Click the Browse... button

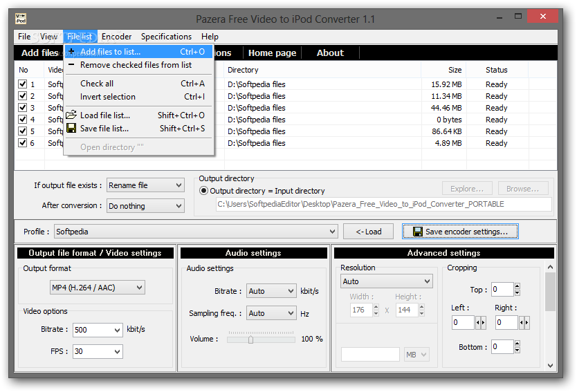click(522, 189)
